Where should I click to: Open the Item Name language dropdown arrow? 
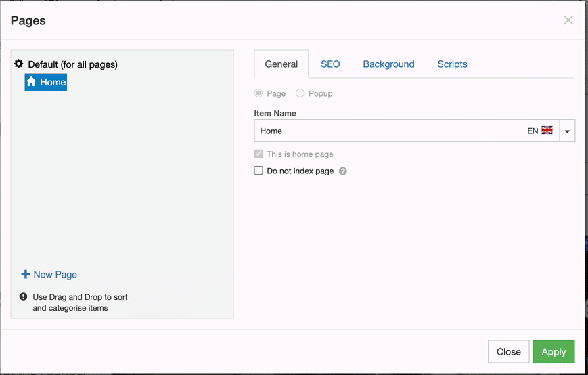(568, 131)
